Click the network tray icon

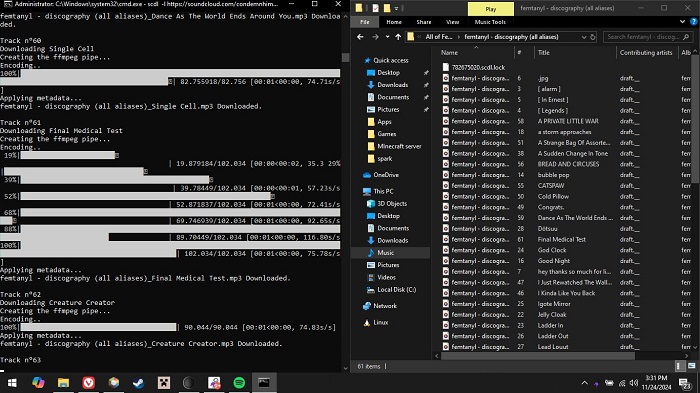(622, 383)
